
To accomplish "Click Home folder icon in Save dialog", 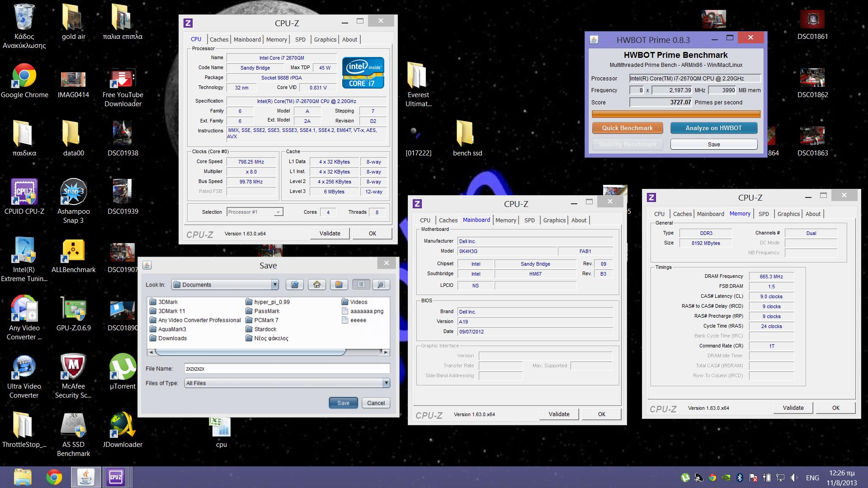I will pos(317,284).
